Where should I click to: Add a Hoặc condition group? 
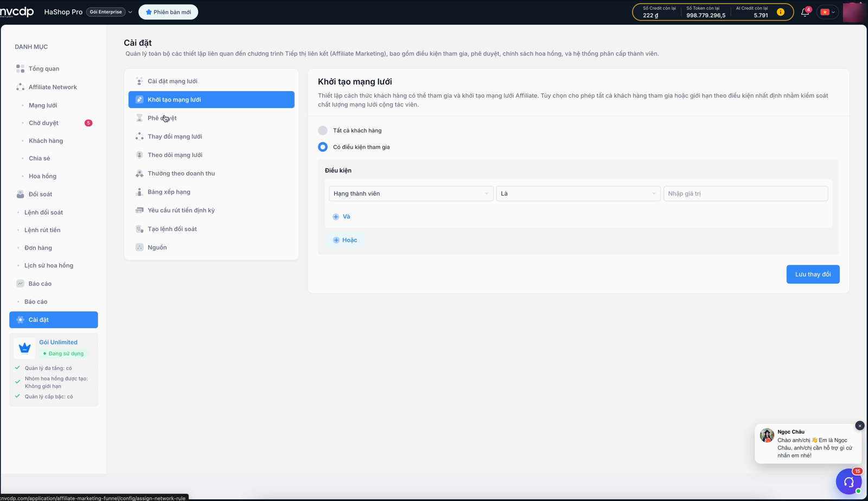click(x=345, y=240)
